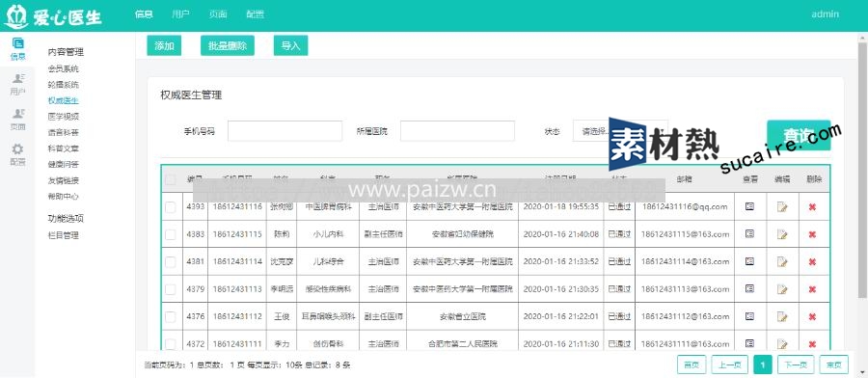Open 轮播系统 in the sidebar

click(63, 85)
